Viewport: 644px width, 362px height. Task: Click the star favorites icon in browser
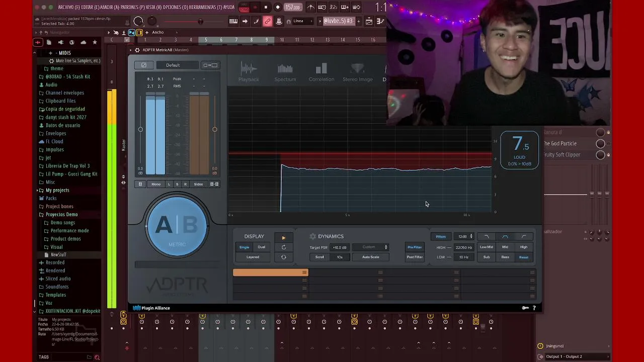(x=95, y=43)
